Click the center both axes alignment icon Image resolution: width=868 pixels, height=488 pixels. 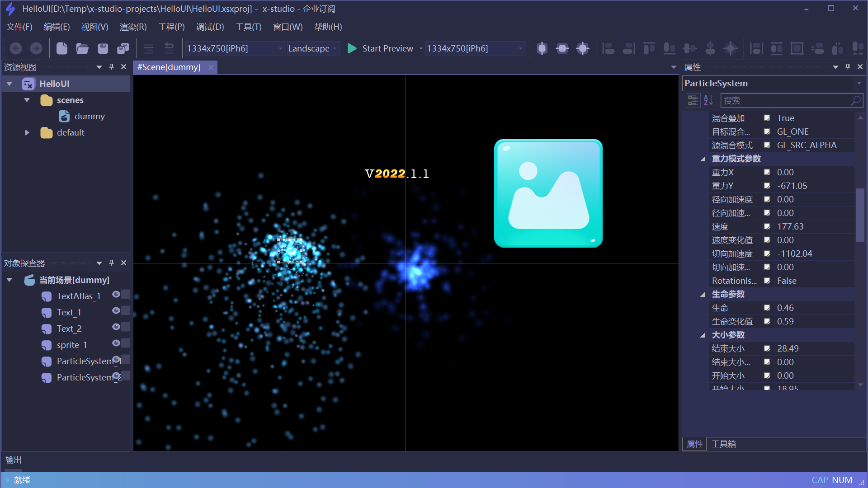[x=583, y=48]
